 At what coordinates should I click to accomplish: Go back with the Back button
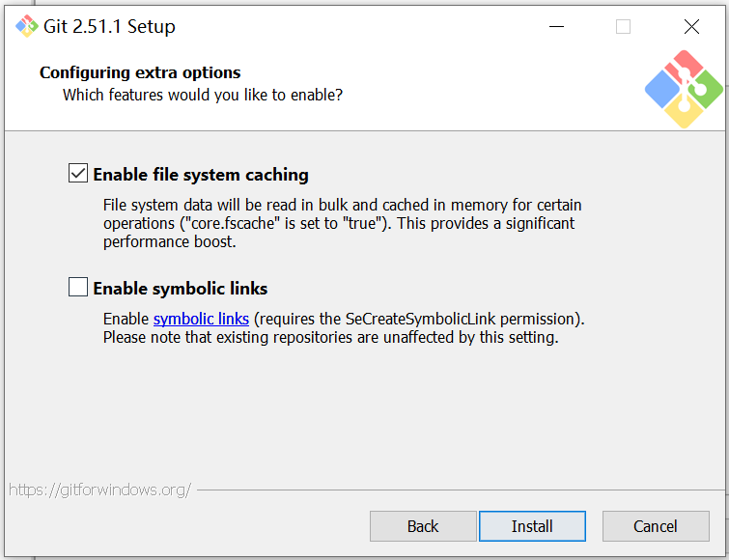[423, 526]
